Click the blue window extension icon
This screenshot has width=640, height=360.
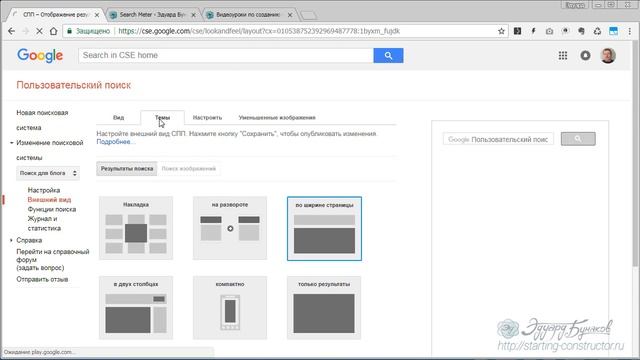click(613, 31)
